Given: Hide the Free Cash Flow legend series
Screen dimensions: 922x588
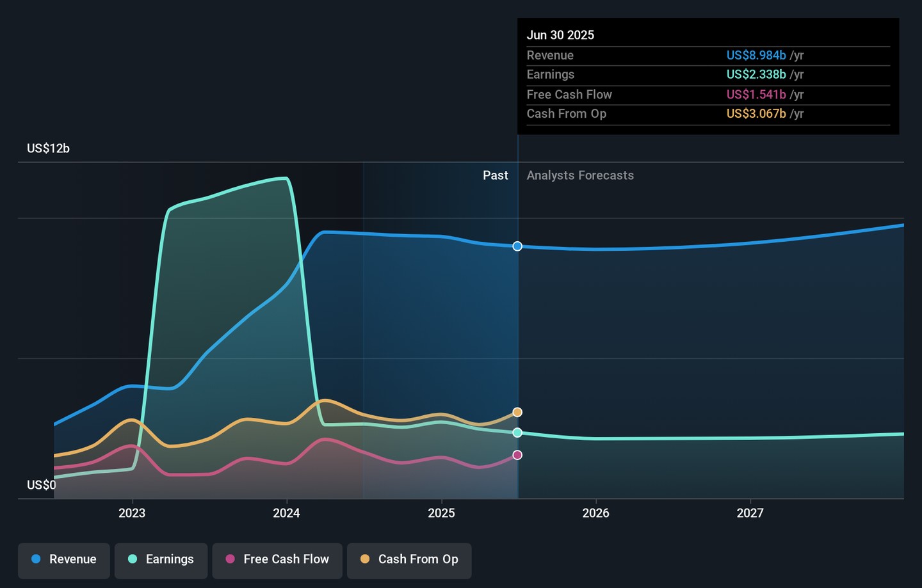Looking at the screenshot, I should [x=277, y=559].
